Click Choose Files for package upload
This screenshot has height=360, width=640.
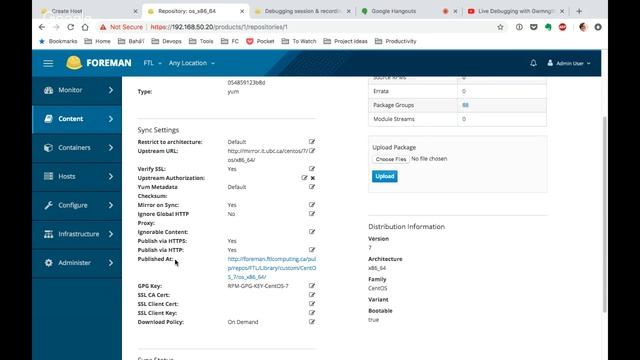point(391,159)
